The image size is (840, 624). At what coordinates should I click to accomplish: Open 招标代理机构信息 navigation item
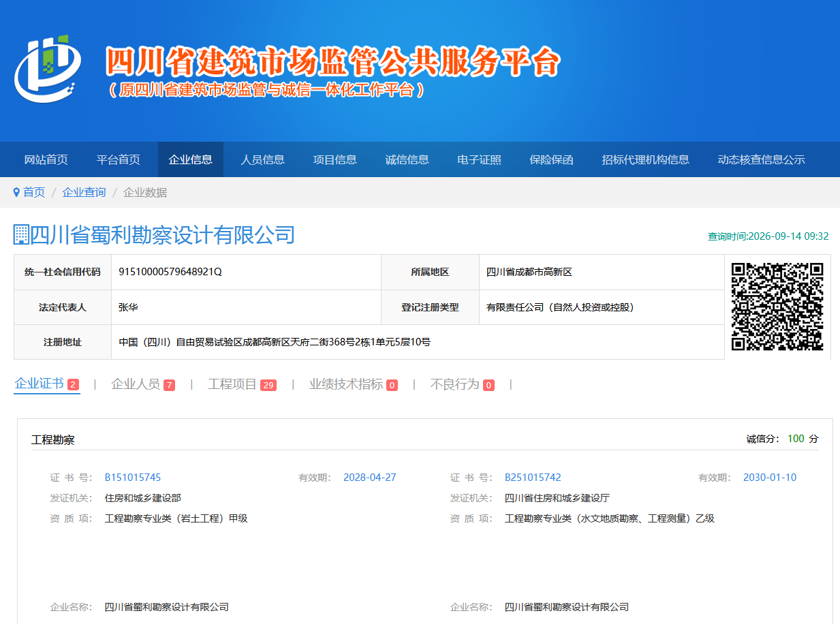646,159
